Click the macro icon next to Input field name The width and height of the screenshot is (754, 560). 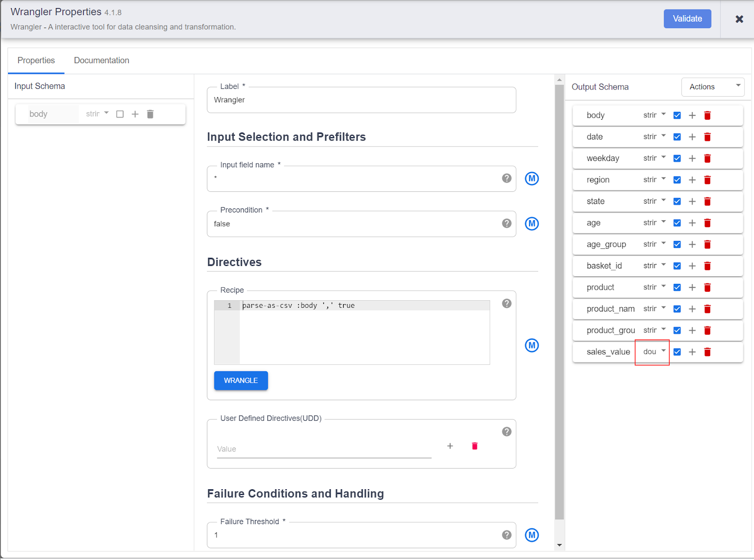click(x=532, y=179)
